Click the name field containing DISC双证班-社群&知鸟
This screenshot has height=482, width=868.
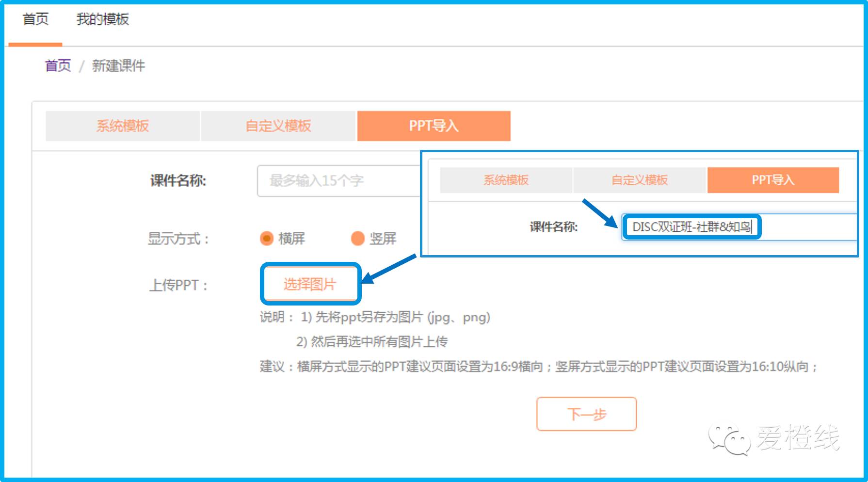739,227
